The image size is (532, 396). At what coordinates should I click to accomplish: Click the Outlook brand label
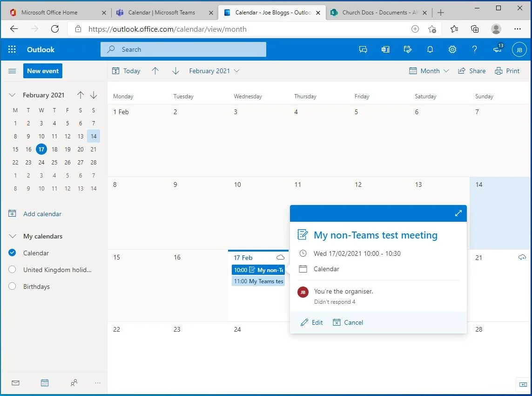click(40, 49)
